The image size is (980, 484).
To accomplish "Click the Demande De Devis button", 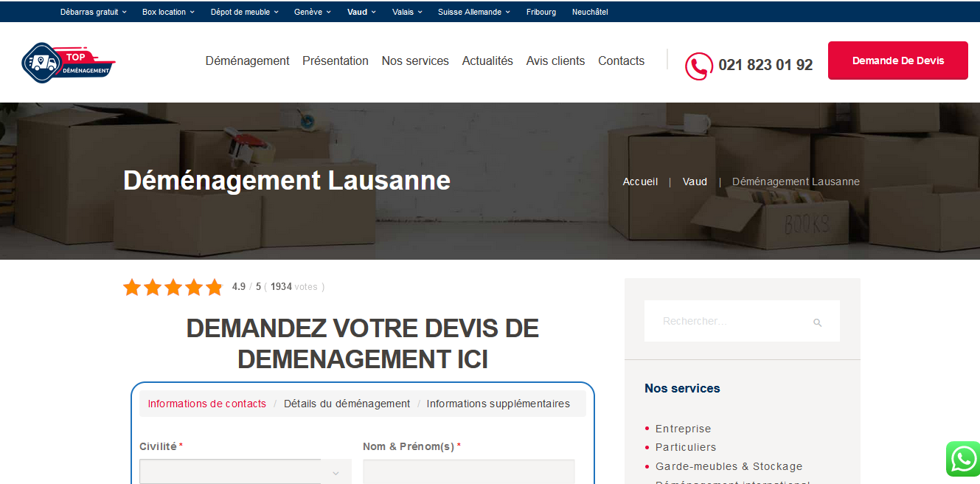I will 897,60.
